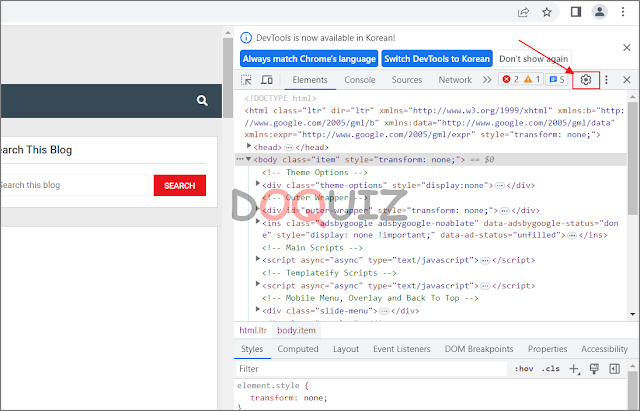
Task: Open DevTools customize three-dot menu
Action: 607,80
